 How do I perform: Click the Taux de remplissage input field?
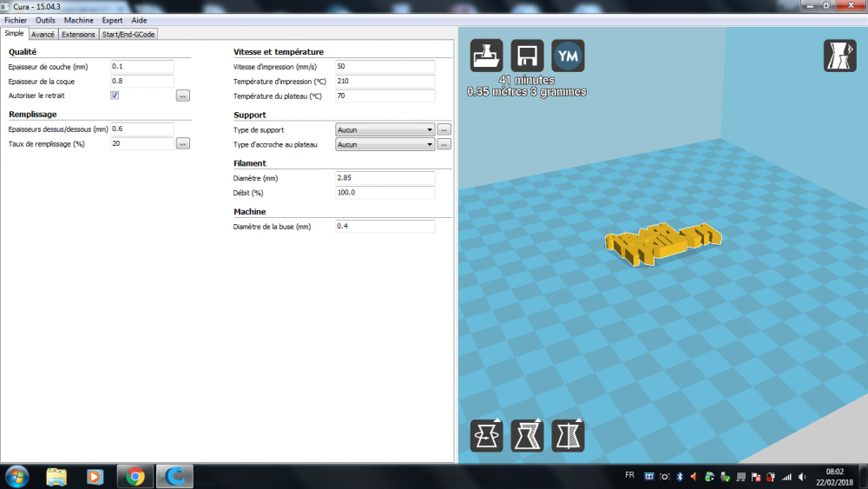pyautogui.click(x=142, y=143)
